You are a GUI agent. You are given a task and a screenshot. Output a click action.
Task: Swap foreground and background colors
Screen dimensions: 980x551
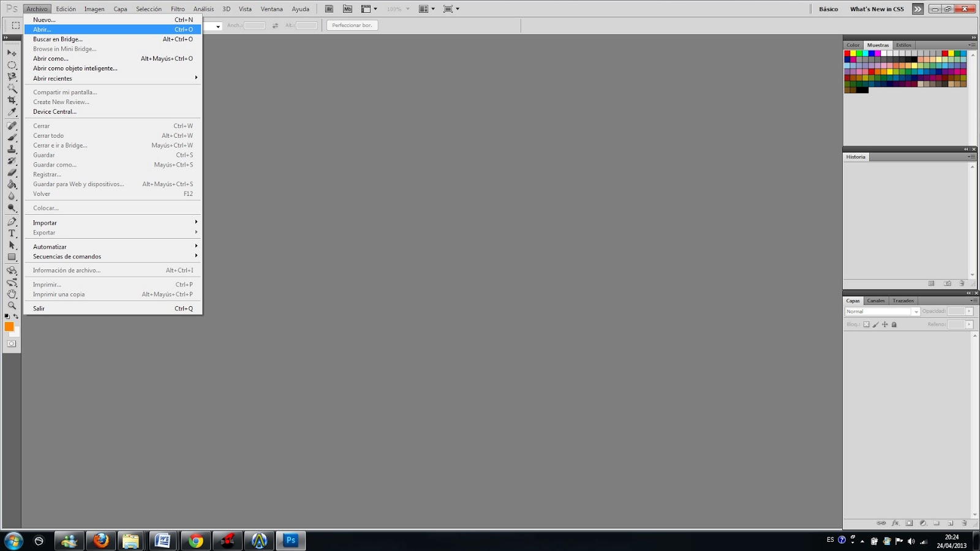pyautogui.click(x=16, y=317)
